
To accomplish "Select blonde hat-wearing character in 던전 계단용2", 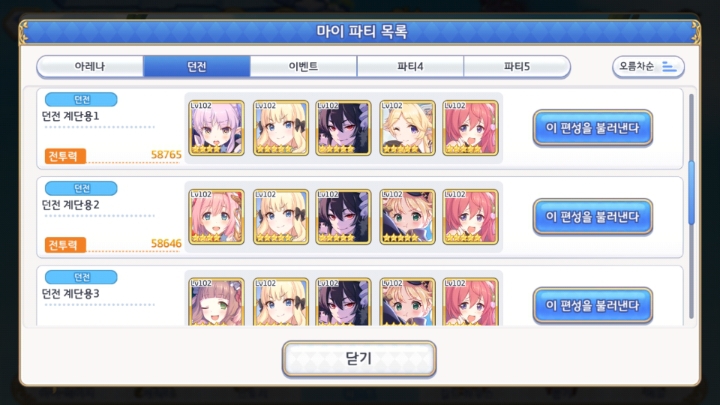I will click(407, 217).
